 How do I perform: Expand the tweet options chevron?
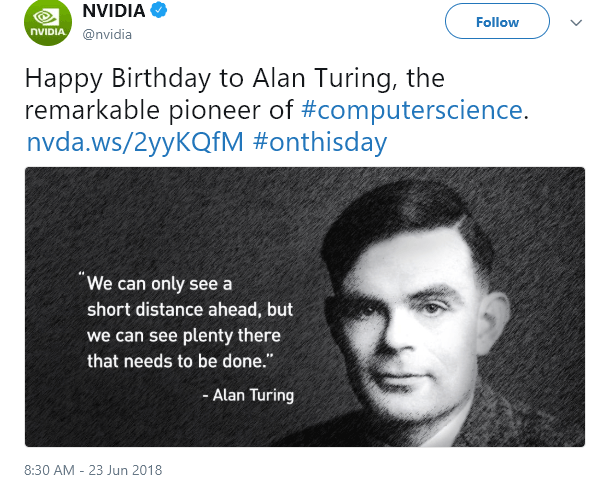[x=576, y=23]
